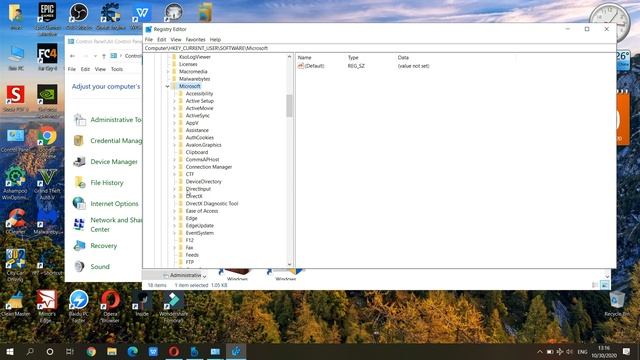Click the Registry Editor taskbar button
Image resolution: width=640 pixels, height=360 pixels.
click(236, 351)
